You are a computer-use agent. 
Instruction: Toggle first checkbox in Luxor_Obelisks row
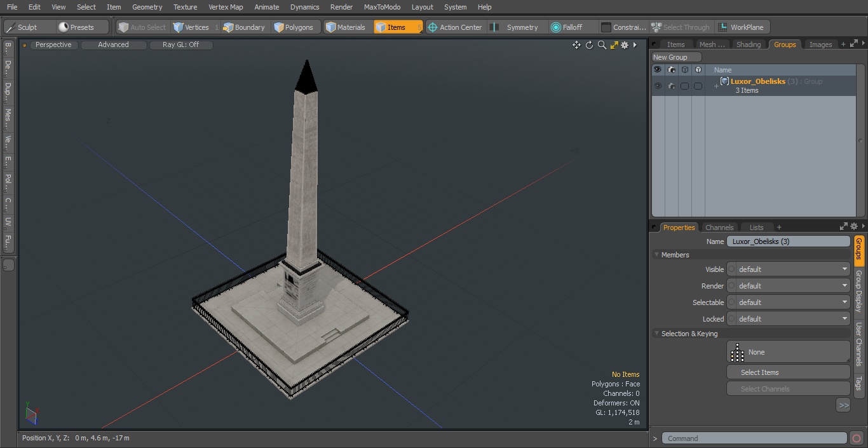point(685,86)
